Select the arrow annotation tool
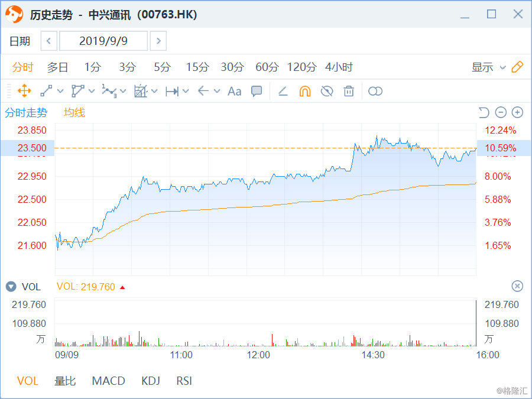Viewport: 532px width, 399px height. coord(203,91)
